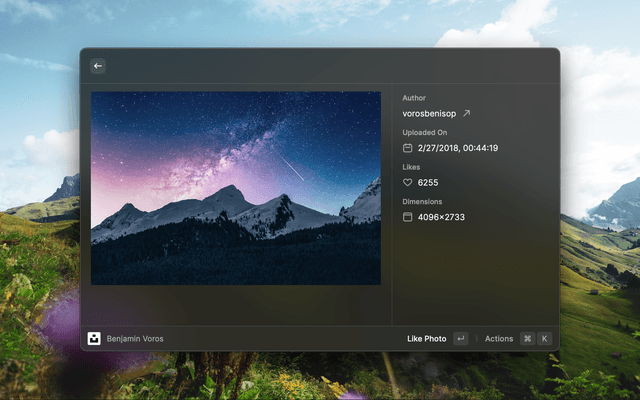Open the author link vorosbenisop
This screenshot has height=400, width=640.
[x=429, y=114]
